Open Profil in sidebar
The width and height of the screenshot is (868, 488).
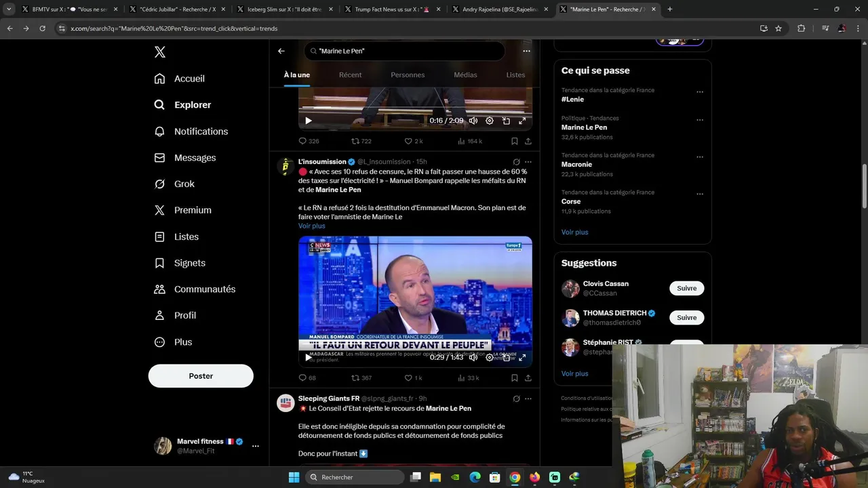(175, 316)
